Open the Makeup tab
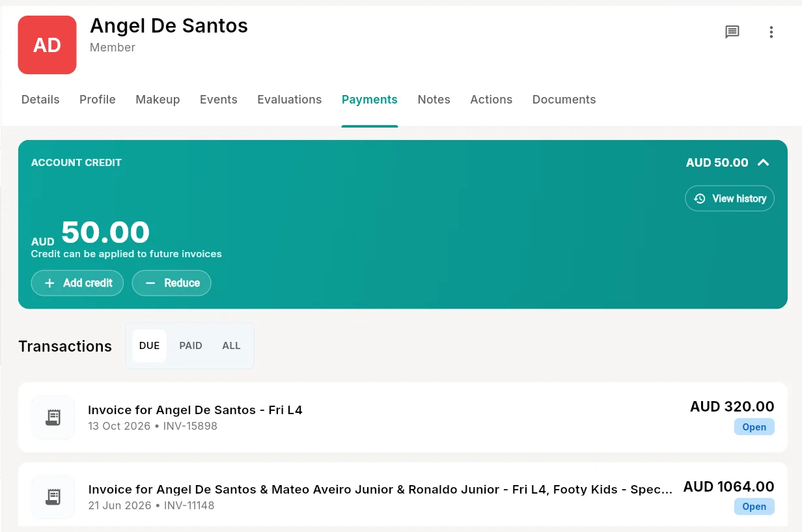Viewport: 802px width, 532px height. click(158, 100)
